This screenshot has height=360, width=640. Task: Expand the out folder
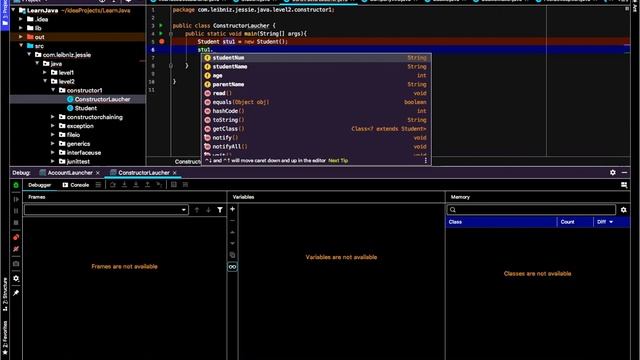[21, 37]
